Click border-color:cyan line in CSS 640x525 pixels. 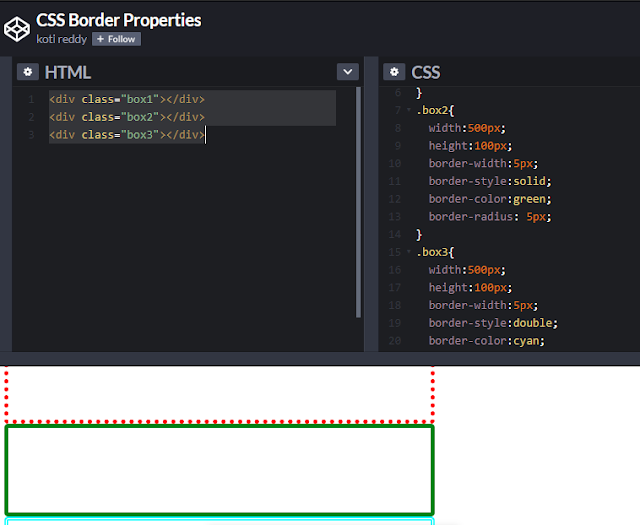[x=487, y=341]
